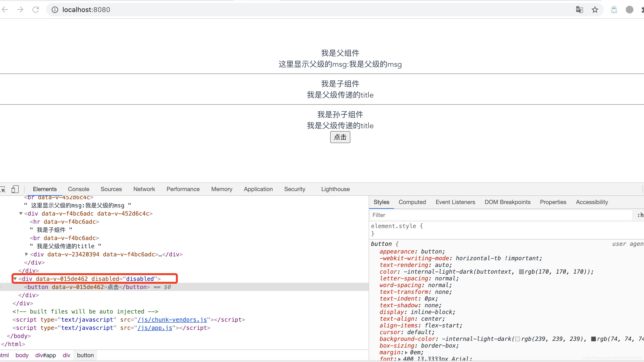The image size is (644, 362).
Task: Expand the div data-v-23420394 tree node
Action: pos(26,254)
